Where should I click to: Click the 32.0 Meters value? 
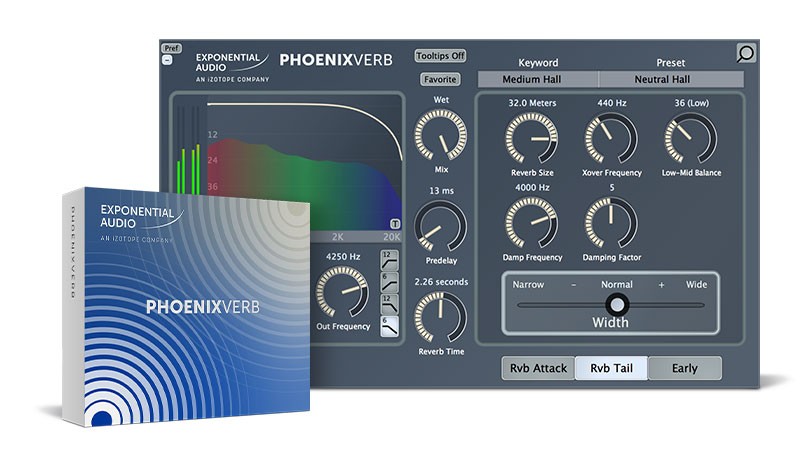[x=532, y=103]
